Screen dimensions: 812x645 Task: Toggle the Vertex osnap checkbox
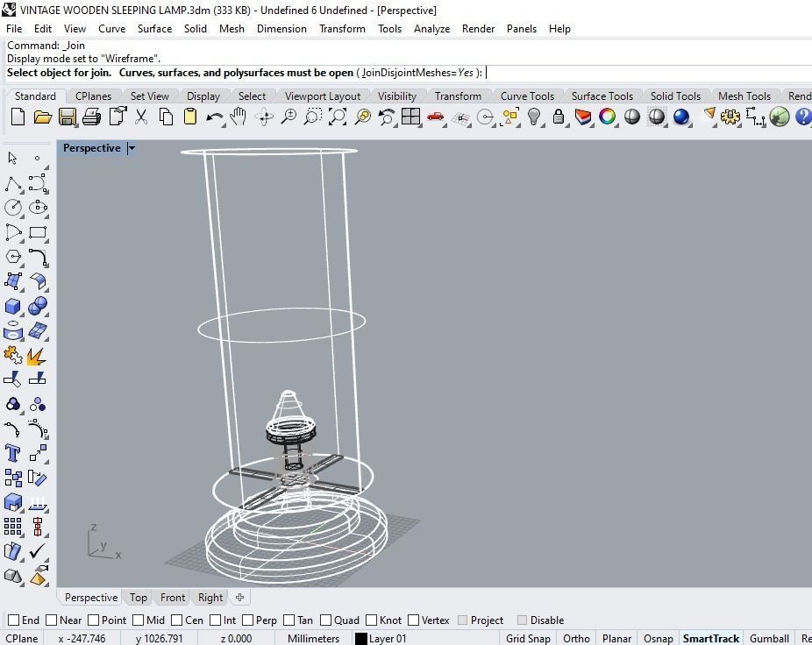click(x=413, y=620)
